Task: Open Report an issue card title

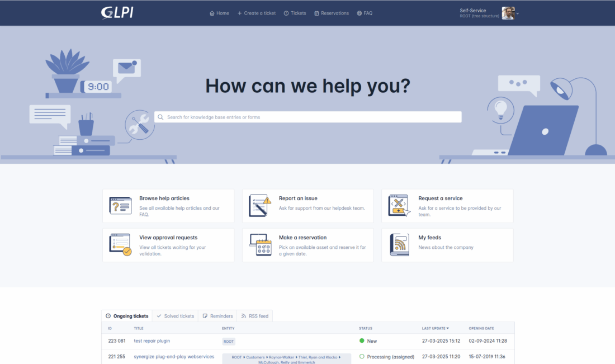Action: coord(298,198)
